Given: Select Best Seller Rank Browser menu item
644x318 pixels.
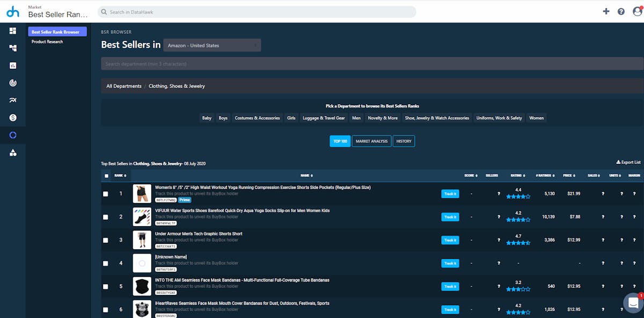Looking at the screenshot, I should pos(57,32).
